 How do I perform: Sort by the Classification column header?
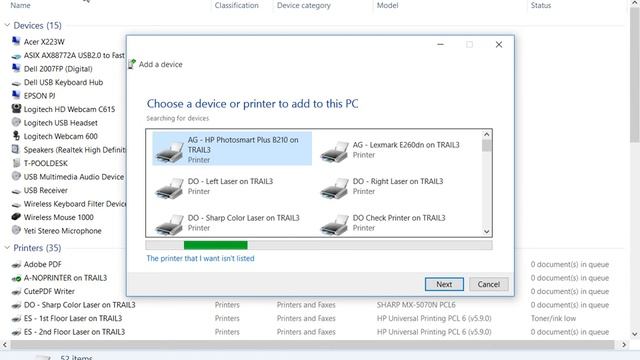click(237, 5)
